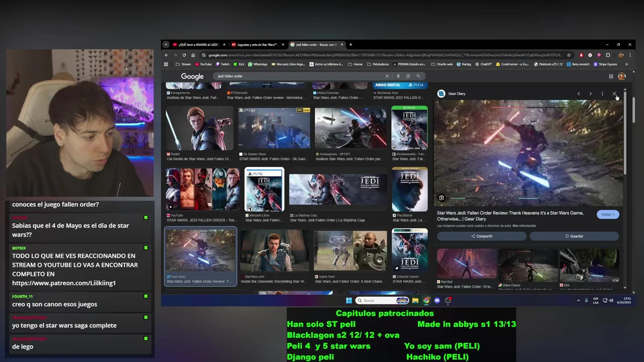
Task: Click the Visitar button for Gear Diary
Action: 608,214
